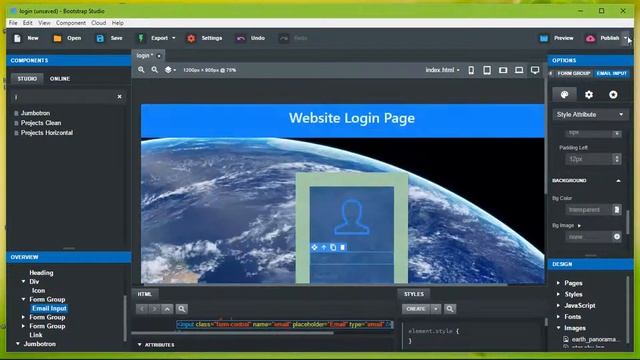
Task: Duplicate the selected input using the copy icon
Action: tap(333, 247)
